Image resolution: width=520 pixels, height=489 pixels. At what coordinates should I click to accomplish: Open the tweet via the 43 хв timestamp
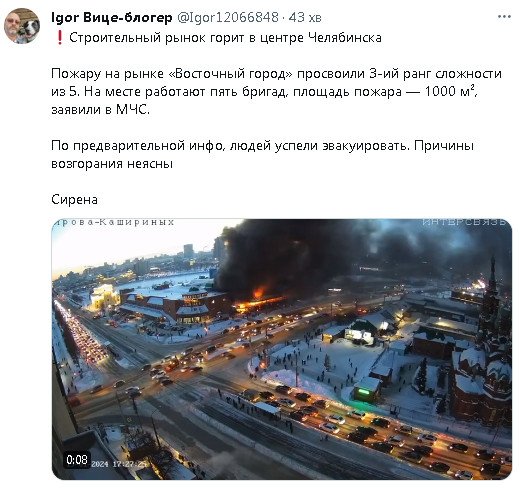tap(305, 17)
